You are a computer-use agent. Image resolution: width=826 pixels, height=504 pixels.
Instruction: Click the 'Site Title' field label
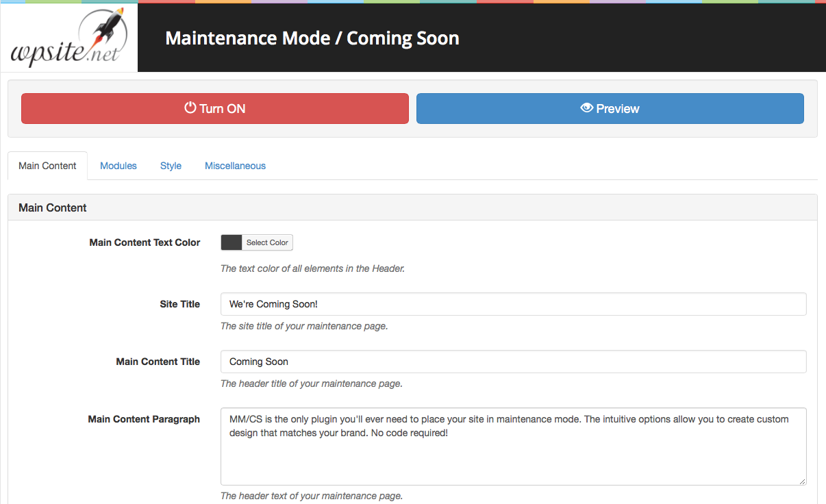[x=180, y=304]
